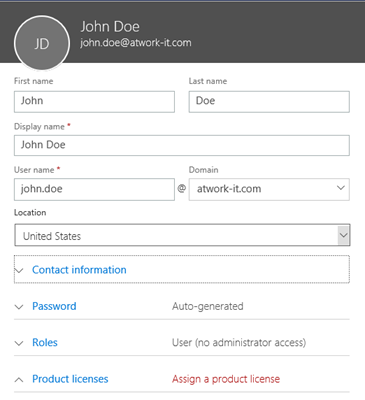Click the chevron next to Roles
This screenshot has height=400, width=365.
19,343
